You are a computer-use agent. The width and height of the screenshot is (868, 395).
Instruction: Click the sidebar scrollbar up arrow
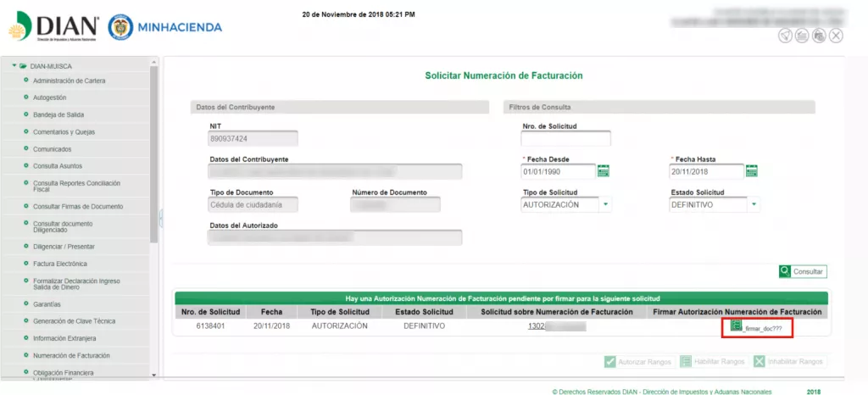[x=154, y=61]
